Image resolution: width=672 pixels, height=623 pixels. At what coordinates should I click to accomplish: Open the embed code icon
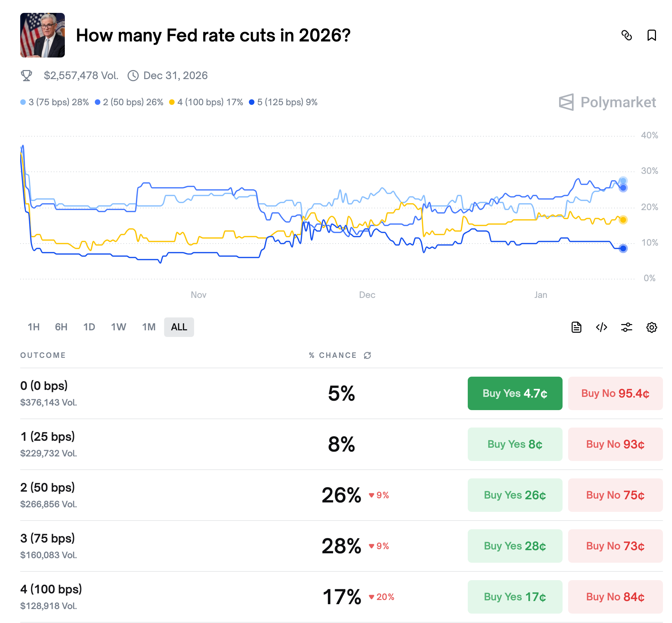click(601, 327)
